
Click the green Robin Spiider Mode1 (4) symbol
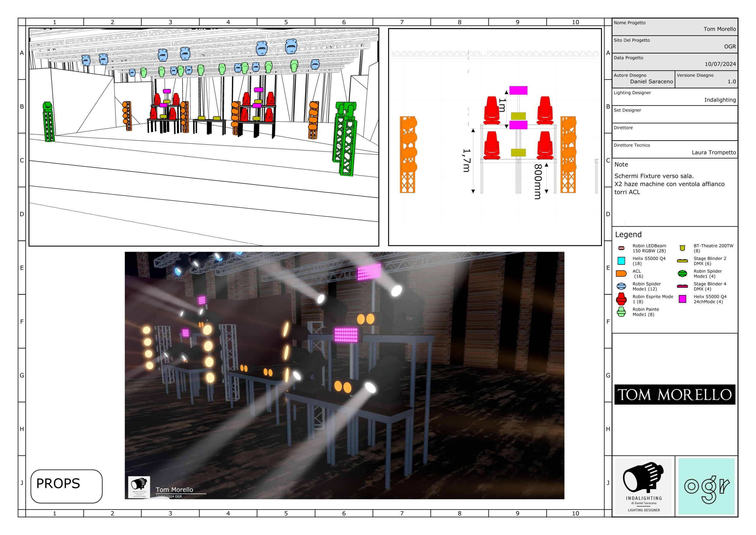point(682,273)
